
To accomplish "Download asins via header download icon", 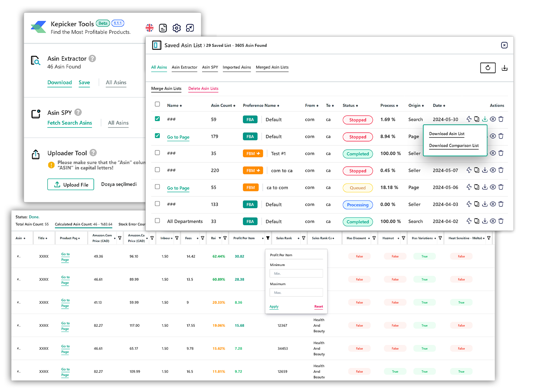I will pos(504,68).
